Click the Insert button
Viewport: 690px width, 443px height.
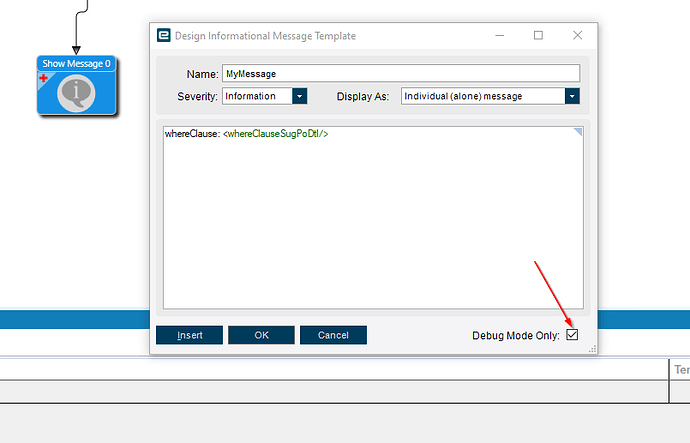tap(190, 335)
